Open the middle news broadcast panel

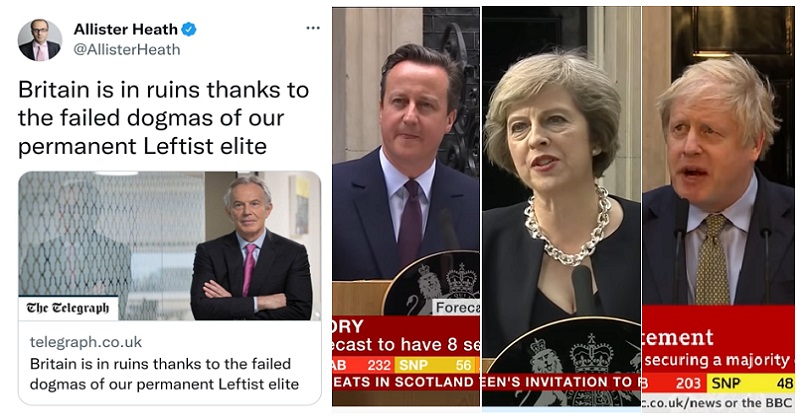(x=561, y=206)
